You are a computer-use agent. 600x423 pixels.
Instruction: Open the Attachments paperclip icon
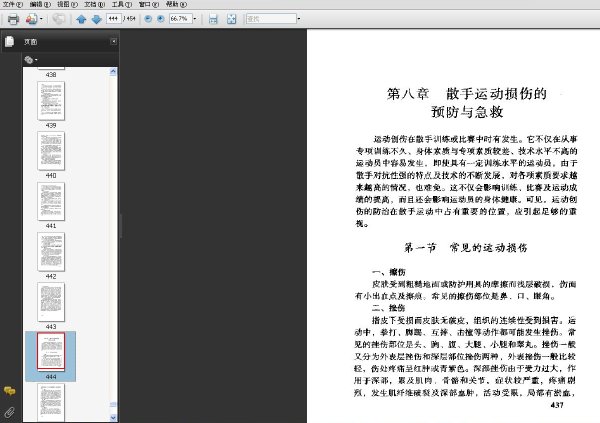[x=10, y=412]
